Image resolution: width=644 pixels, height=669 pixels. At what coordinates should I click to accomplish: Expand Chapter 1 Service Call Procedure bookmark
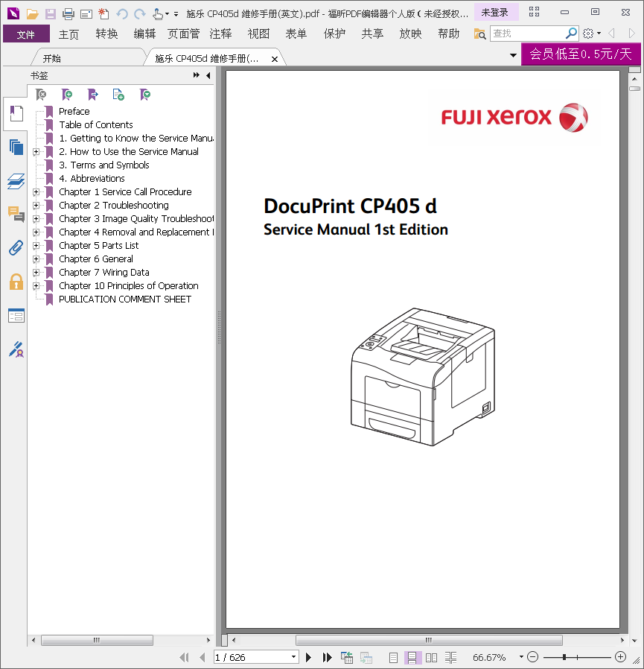click(x=36, y=192)
